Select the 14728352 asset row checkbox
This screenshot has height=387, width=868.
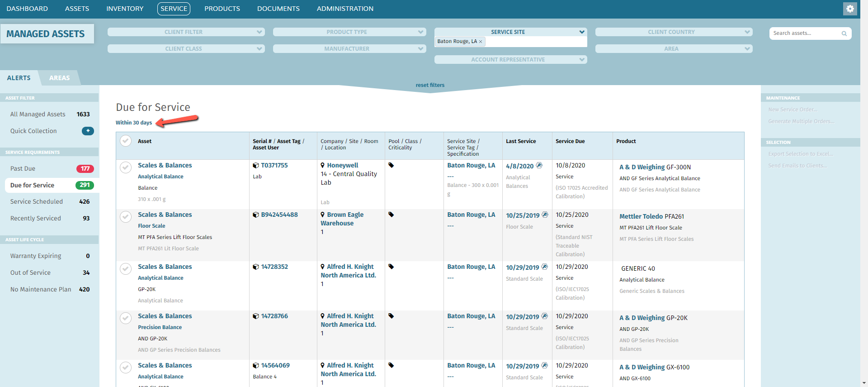126,269
